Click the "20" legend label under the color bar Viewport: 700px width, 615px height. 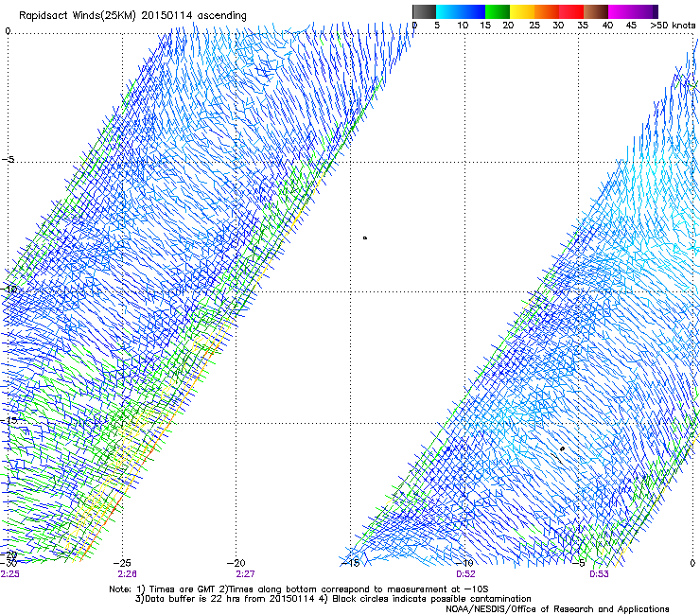point(508,26)
